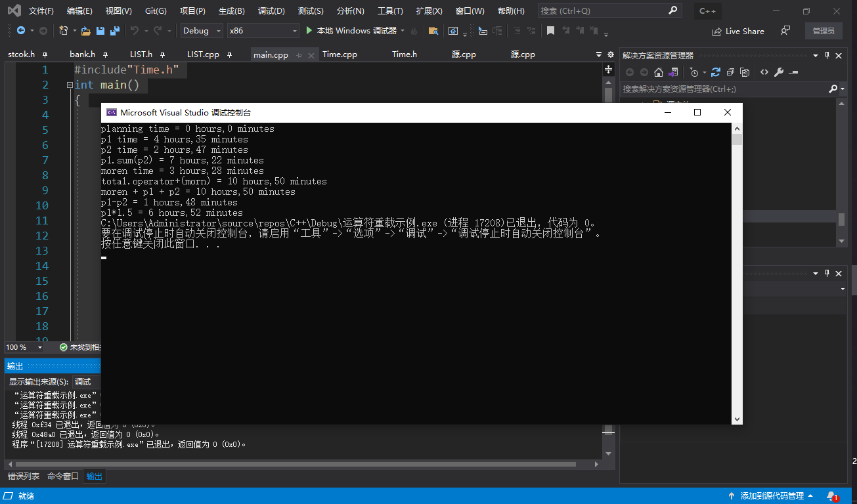The width and height of the screenshot is (857, 504).
Task: Click the redo arrow icon
Action: coord(158,31)
